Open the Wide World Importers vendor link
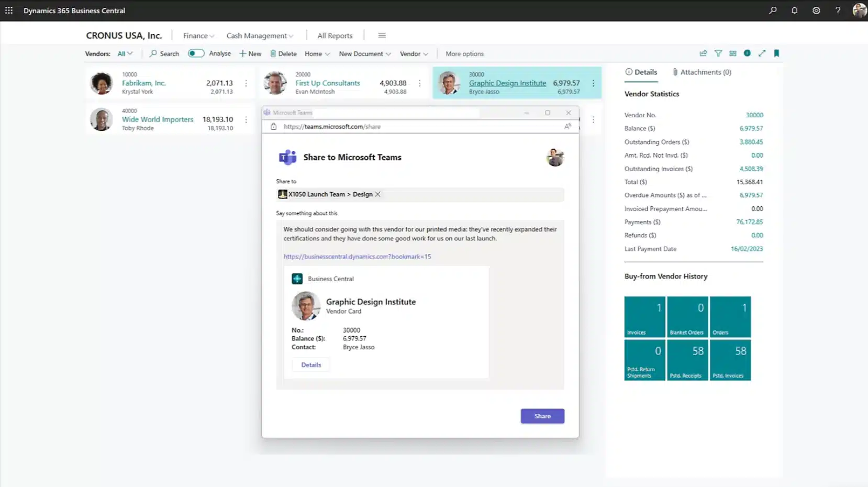This screenshot has height=487, width=868. pyautogui.click(x=158, y=119)
